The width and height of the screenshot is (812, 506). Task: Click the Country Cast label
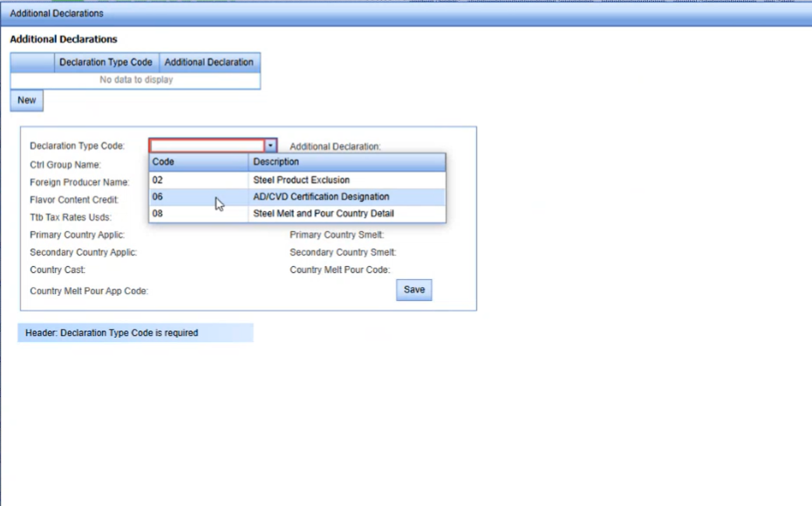tap(58, 270)
